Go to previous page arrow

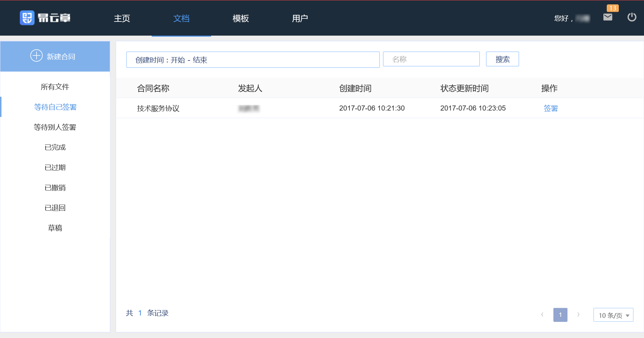pyautogui.click(x=542, y=315)
